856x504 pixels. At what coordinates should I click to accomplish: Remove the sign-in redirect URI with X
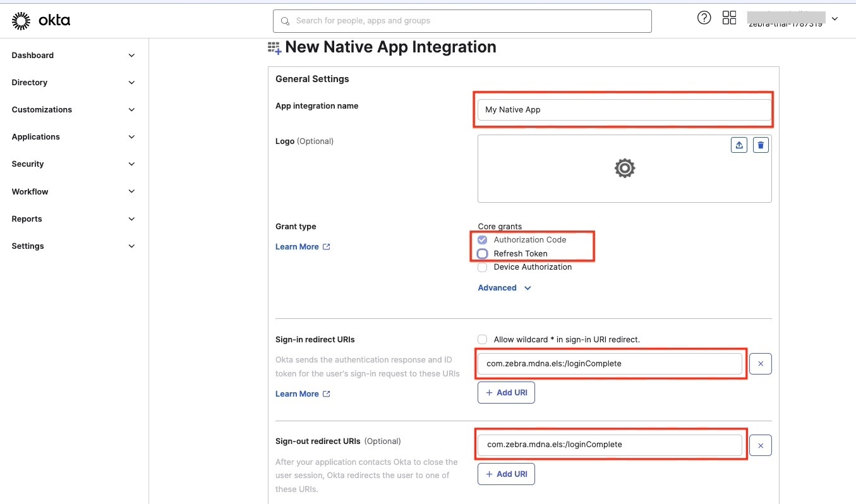point(760,364)
